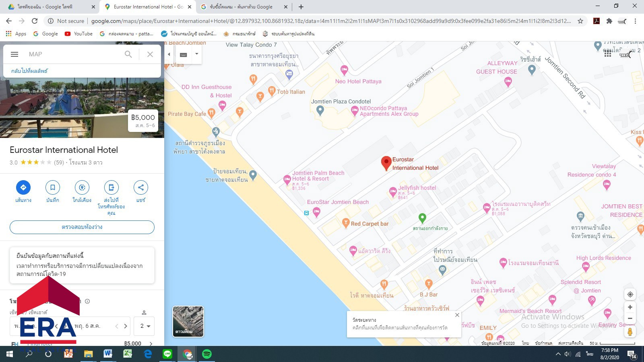Click the address bar URL
Screen dimensions: 644x362
pos(330,21)
